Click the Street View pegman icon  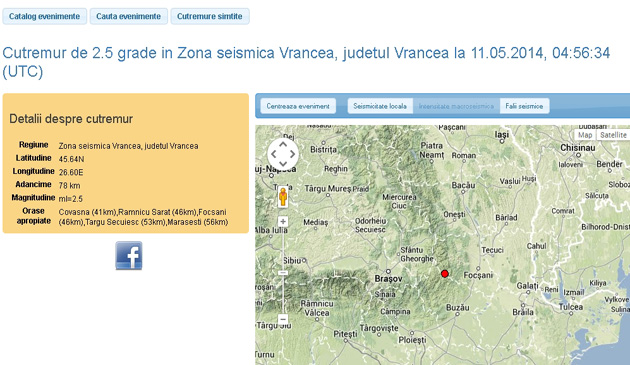pyautogui.click(x=283, y=197)
